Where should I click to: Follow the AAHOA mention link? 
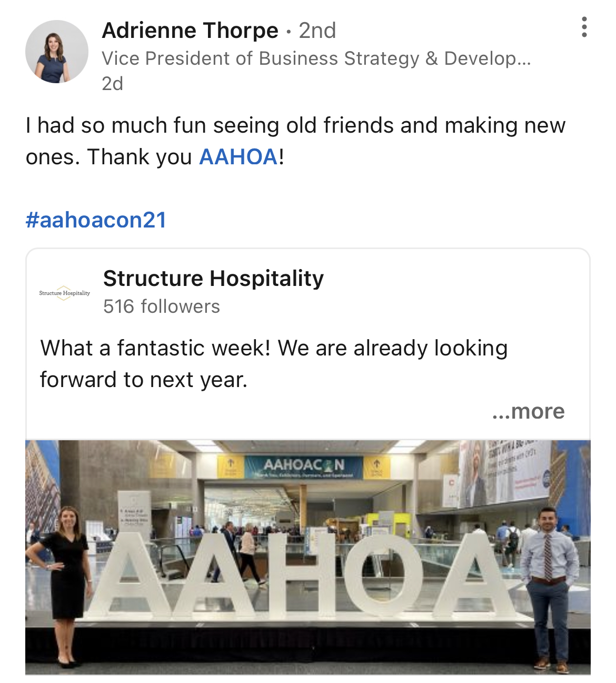click(x=239, y=157)
